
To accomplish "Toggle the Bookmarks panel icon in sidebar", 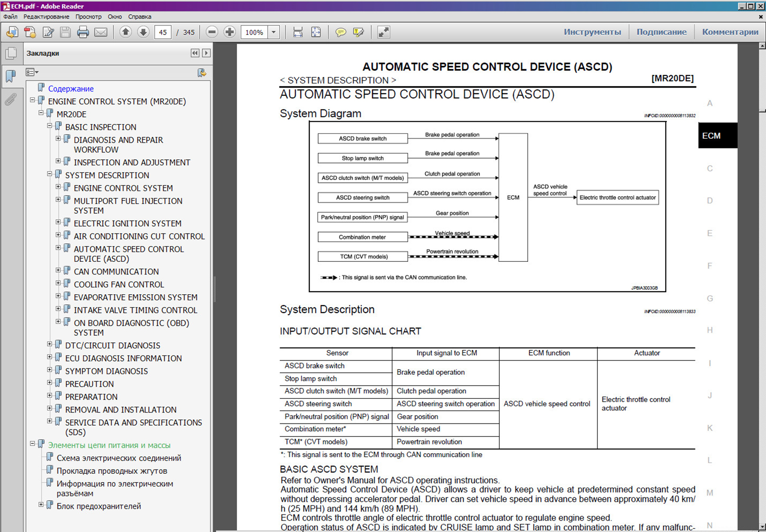I will (x=11, y=77).
